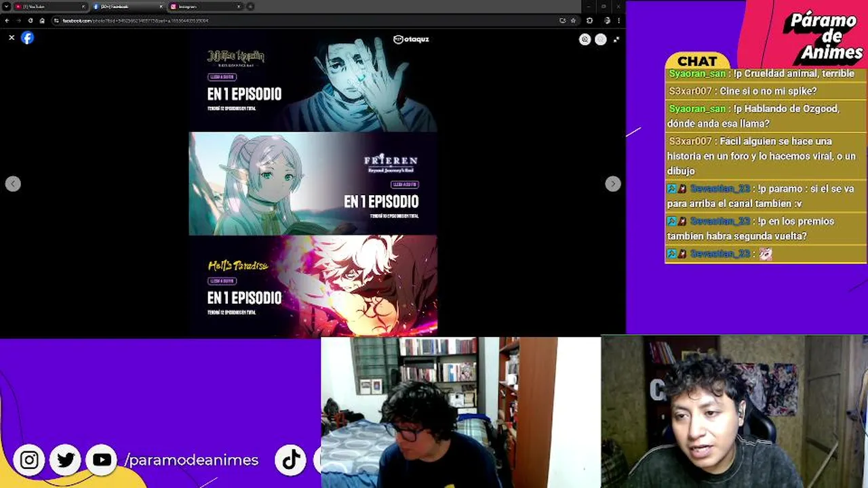Switch to the Instagram browser tab
Image resolution: width=868 pixels, height=488 pixels.
click(x=205, y=6)
